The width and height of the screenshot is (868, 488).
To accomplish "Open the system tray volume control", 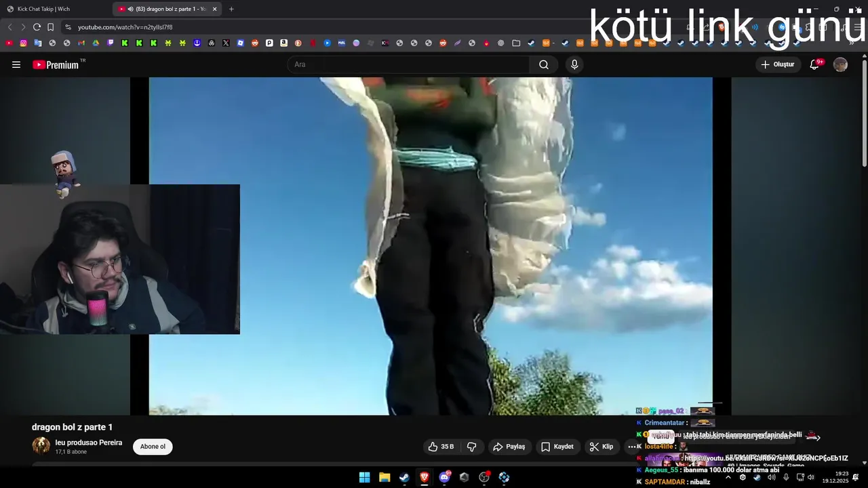I will [811, 477].
